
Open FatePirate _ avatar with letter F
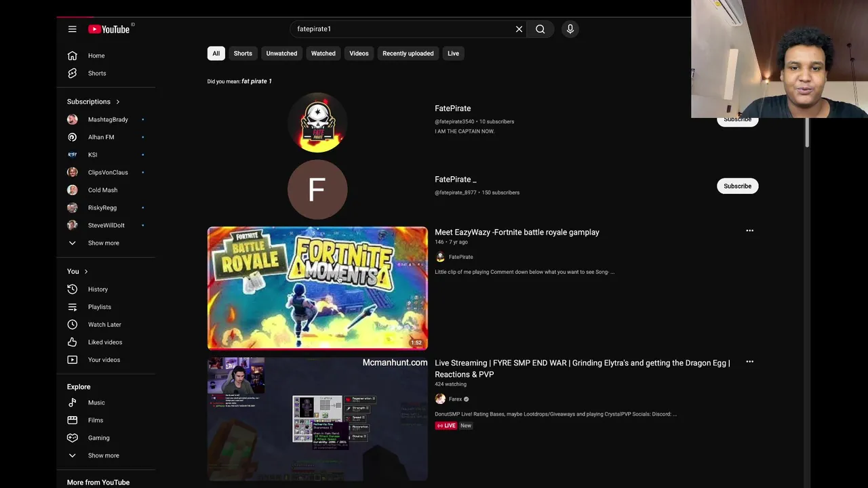(317, 190)
